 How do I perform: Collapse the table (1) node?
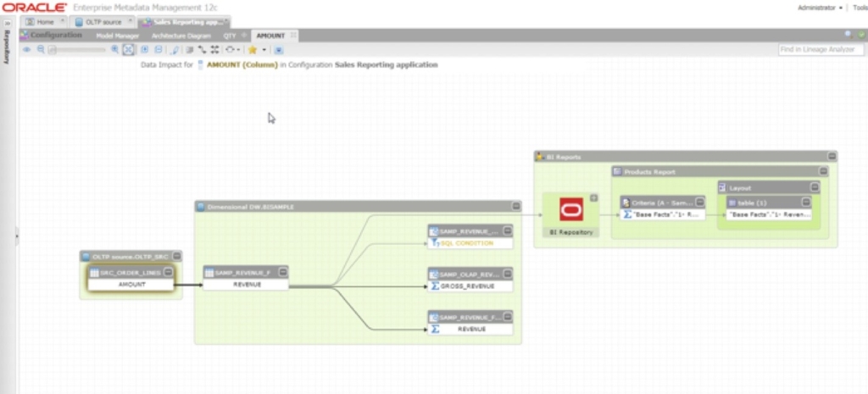[x=806, y=203]
